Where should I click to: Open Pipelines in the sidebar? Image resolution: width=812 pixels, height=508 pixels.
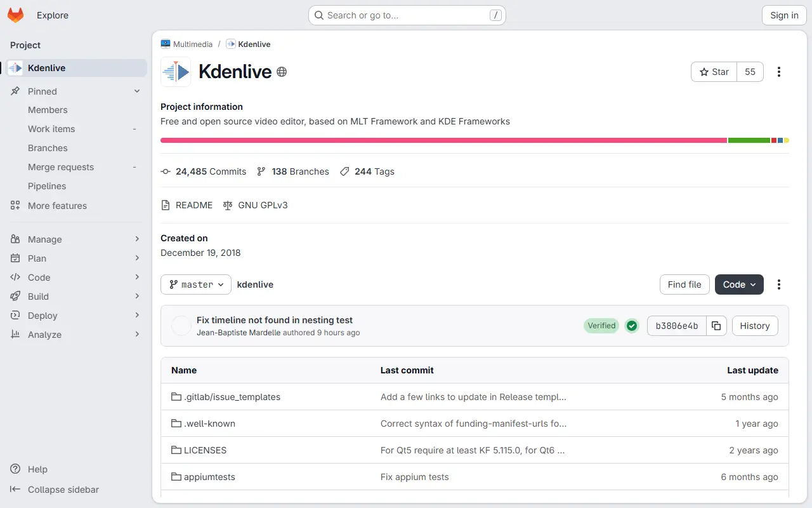click(x=76, y=186)
